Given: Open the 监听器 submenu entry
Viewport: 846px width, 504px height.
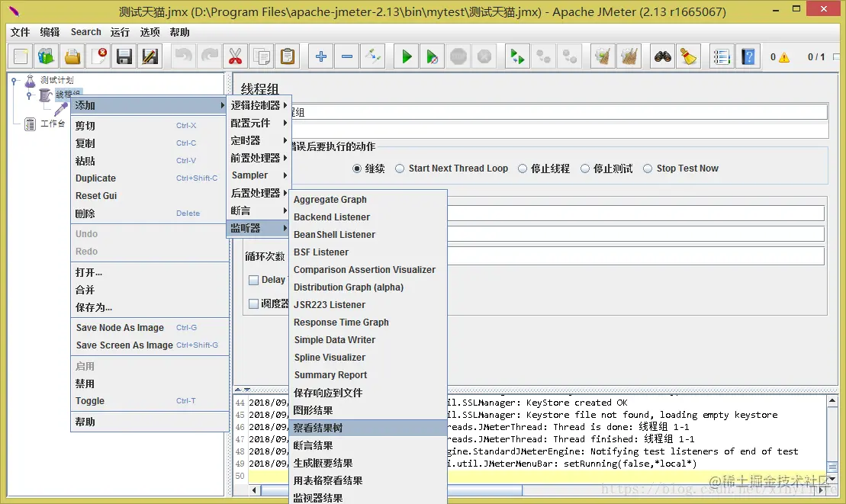Looking at the screenshot, I should [x=259, y=228].
